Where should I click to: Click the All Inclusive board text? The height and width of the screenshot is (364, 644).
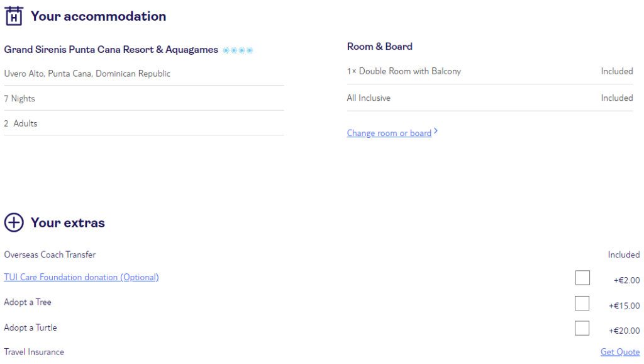click(369, 98)
